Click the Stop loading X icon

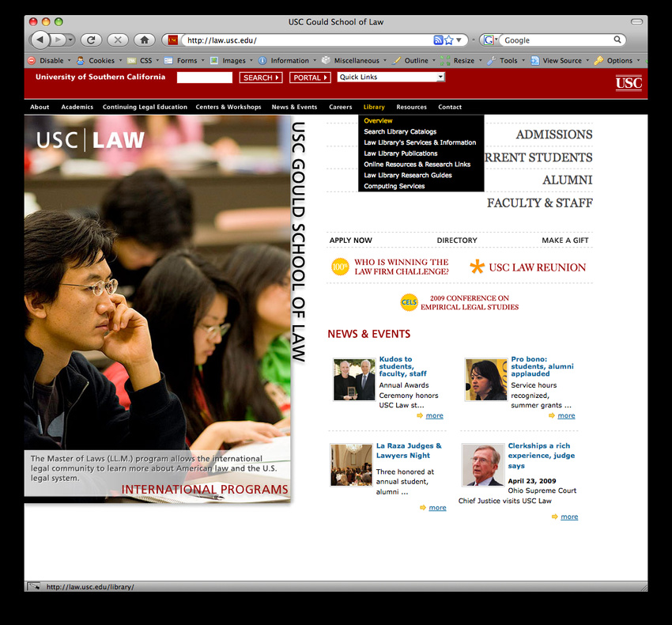pos(118,40)
